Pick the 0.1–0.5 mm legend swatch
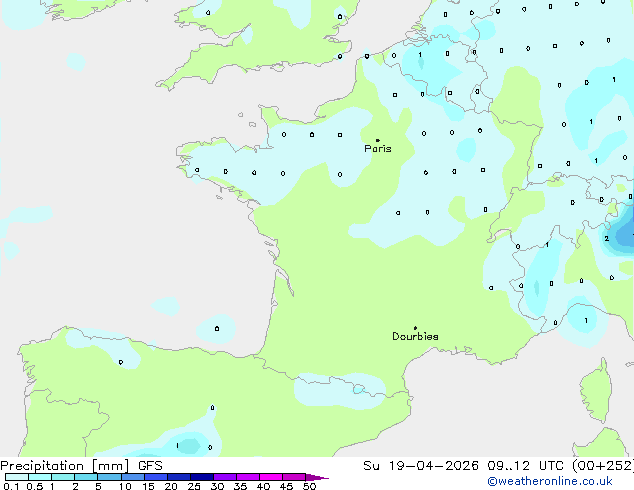This screenshot has width=634, height=490. pyautogui.click(x=17, y=477)
